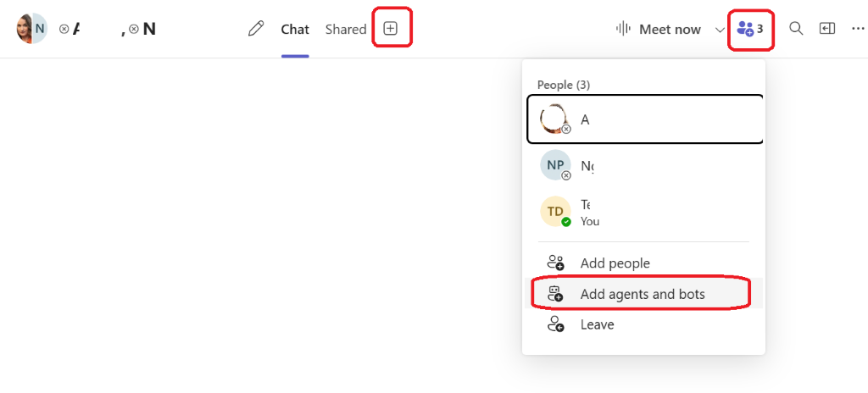
Task: Click the Leave chat icon
Action: pos(555,324)
